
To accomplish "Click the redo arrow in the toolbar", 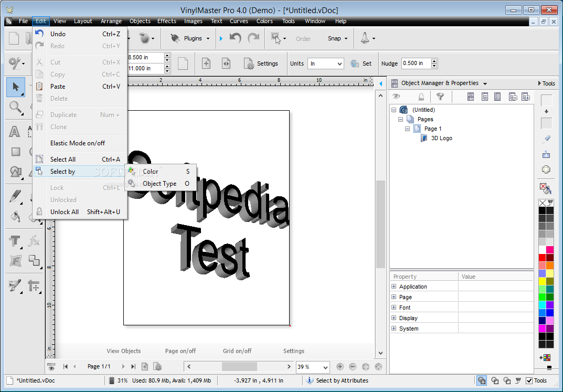I will click(x=253, y=38).
